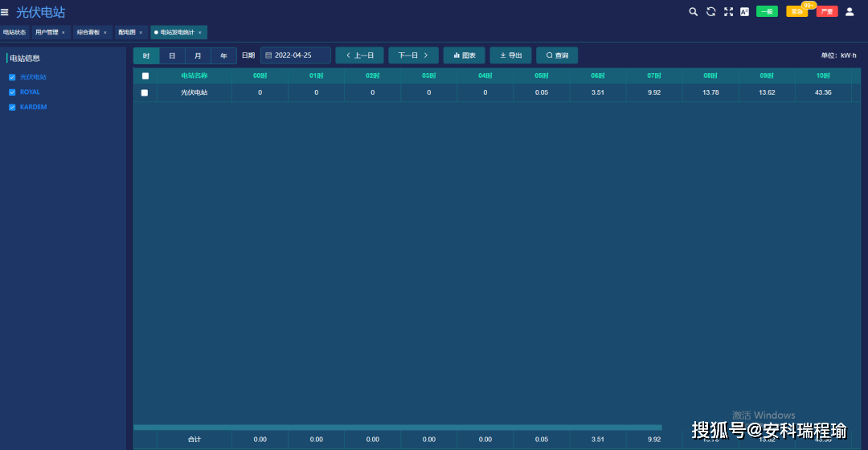Click the 合计 totals row label
Screen dimensions: 868x450
194,440
